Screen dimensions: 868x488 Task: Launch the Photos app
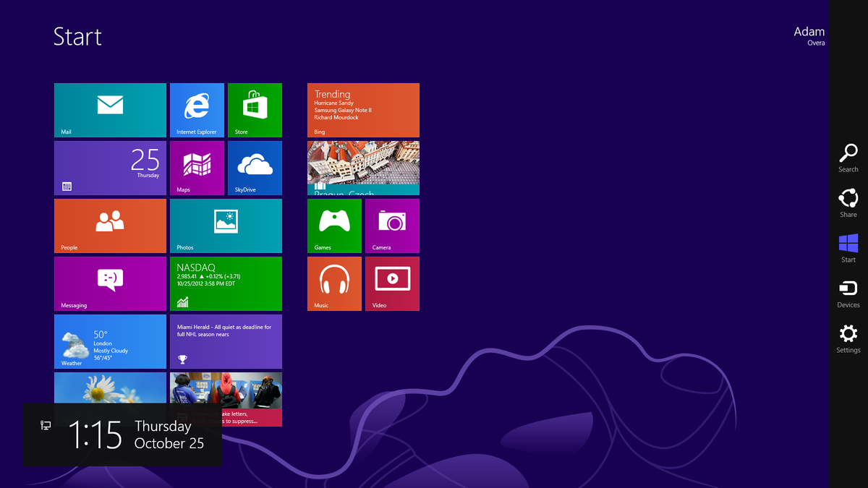point(226,226)
